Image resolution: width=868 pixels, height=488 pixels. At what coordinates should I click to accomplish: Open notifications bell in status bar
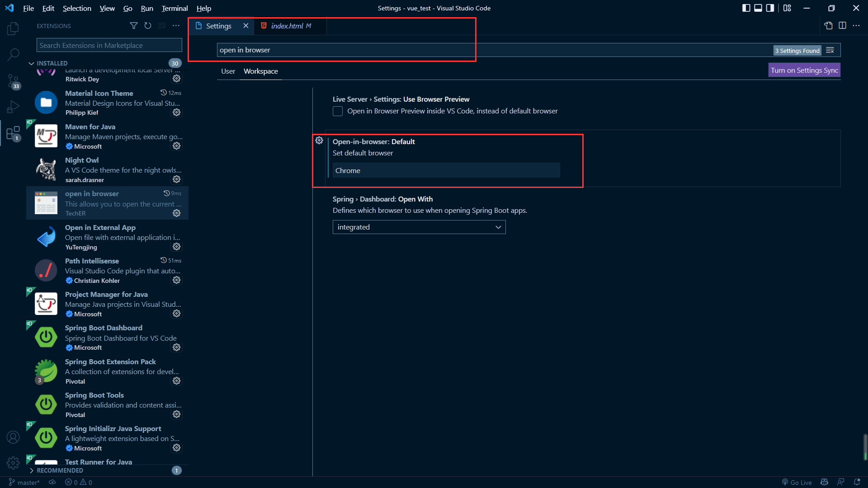pyautogui.click(x=857, y=482)
